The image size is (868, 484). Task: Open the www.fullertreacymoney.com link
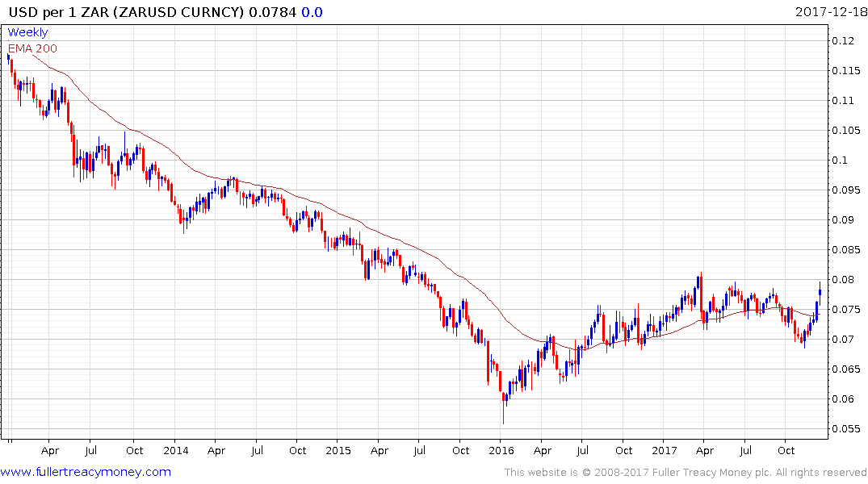coord(86,472)
